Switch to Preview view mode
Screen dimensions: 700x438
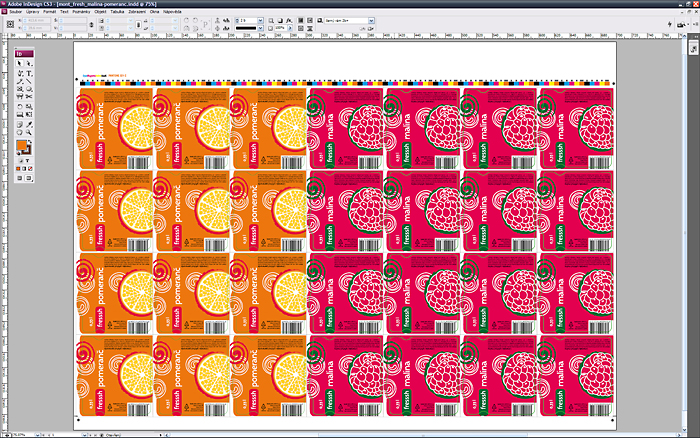(29, 178)
